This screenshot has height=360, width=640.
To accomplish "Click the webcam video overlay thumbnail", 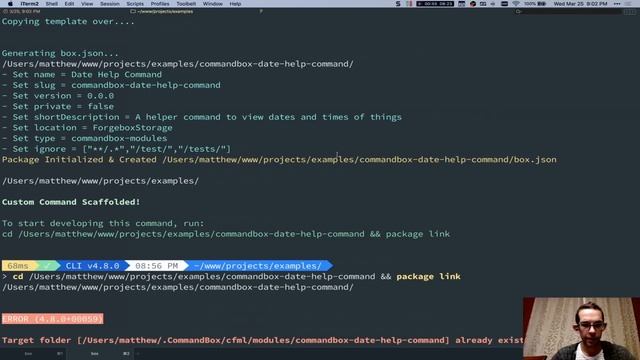I will pyautogui.click(x=581, y=329).
